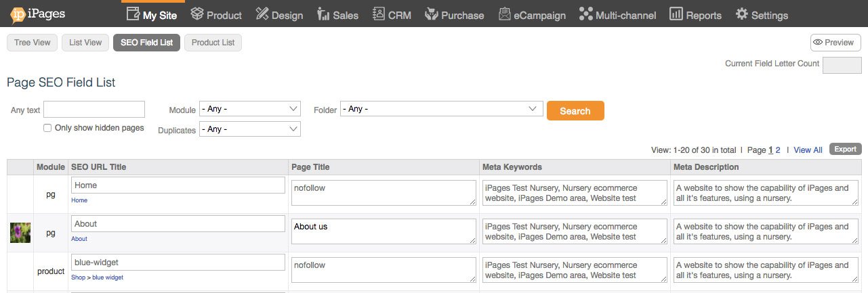Screen dimensions: 868x293
Task: Click the About page flower thumbnail
Action: [20, 233]
